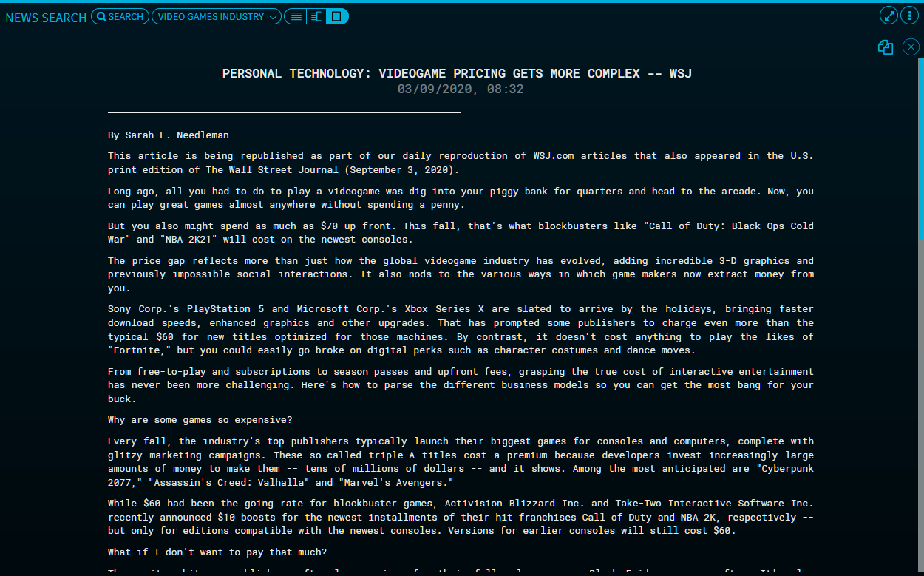Select the full article view layout
The image size is (924, 576).
pyautogui.click(x=337, y=16)
